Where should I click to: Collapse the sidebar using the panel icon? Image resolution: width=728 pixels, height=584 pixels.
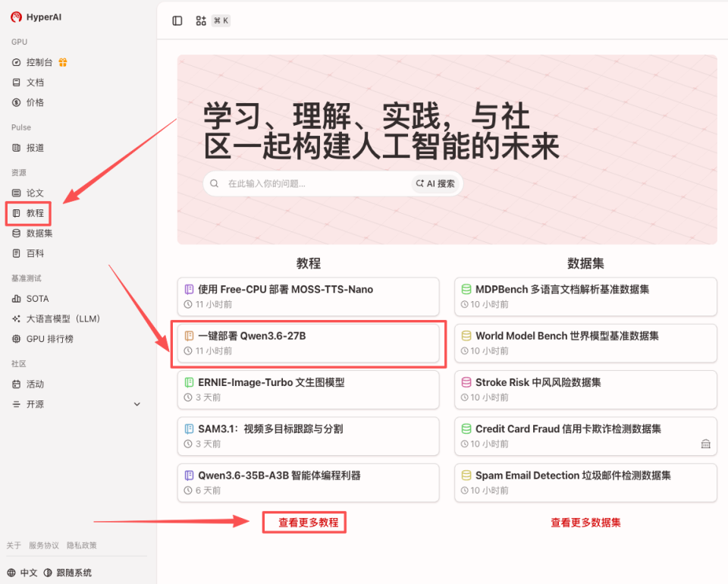[177, 20]
